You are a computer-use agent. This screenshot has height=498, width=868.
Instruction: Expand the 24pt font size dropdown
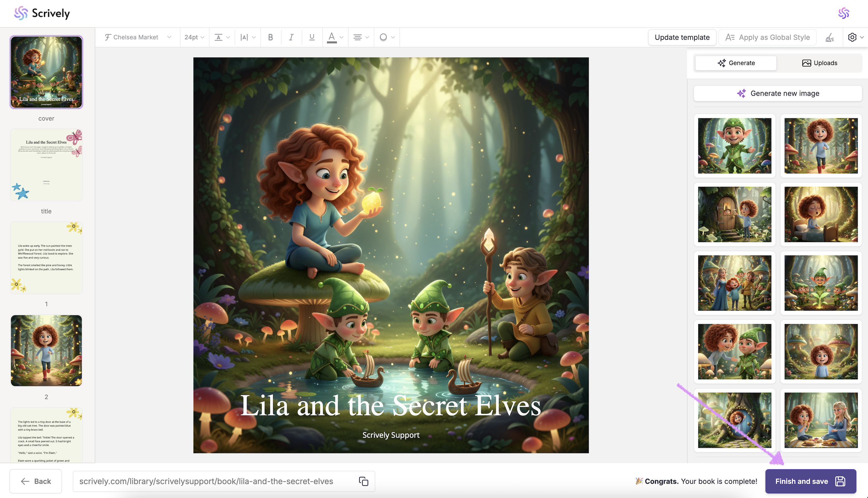click(x=194, y=37)
